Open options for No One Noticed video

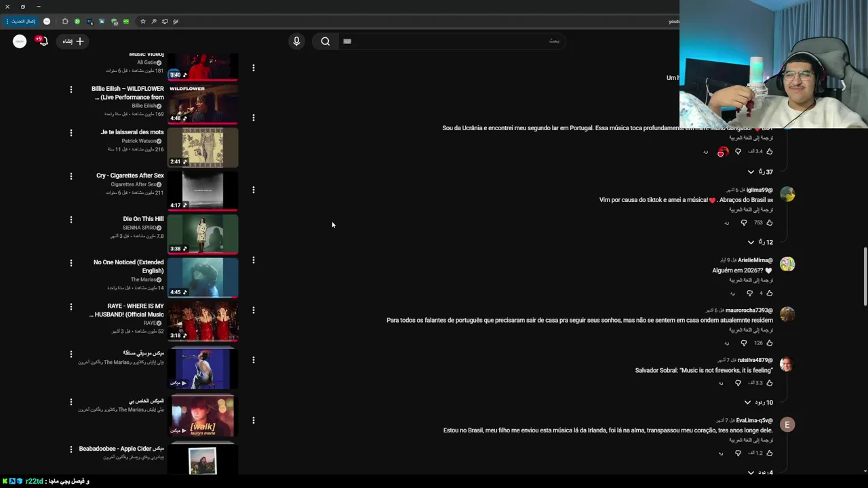click(x=71, y=263)
